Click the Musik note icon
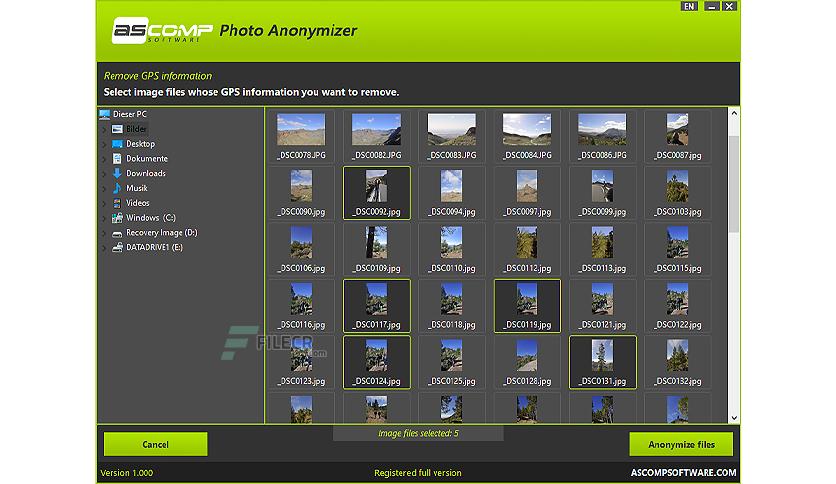This screenshot has width=836, height=484. 117,188
